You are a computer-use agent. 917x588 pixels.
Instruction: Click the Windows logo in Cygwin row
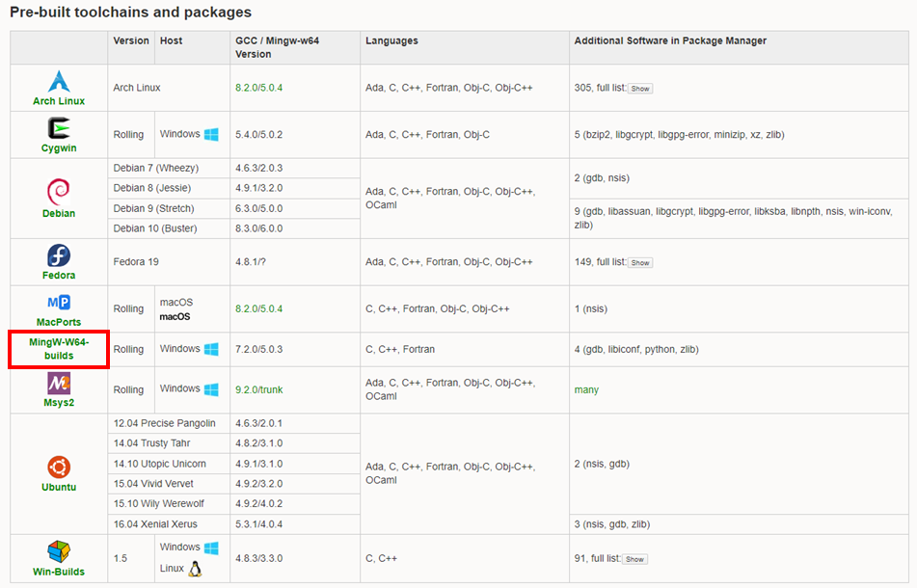pyautogui.click(x=211, y=134)
